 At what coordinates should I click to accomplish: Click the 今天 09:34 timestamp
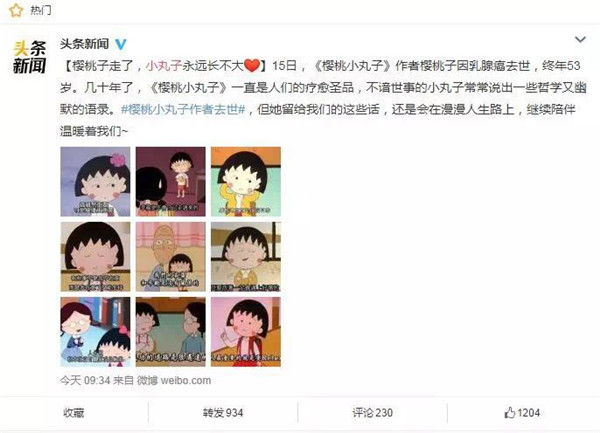coord(85,380)
